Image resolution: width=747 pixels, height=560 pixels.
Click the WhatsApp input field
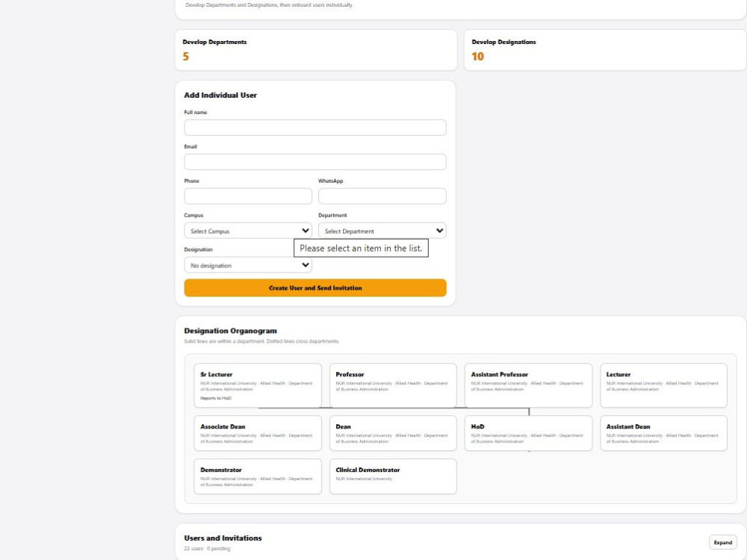[x=382, y=196]
